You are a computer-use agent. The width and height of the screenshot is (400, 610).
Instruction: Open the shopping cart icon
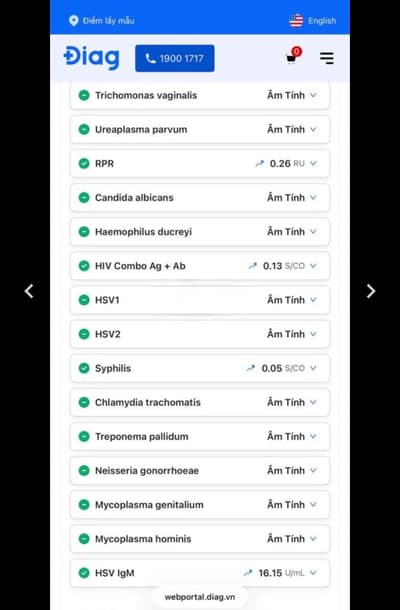coord(293,57)
